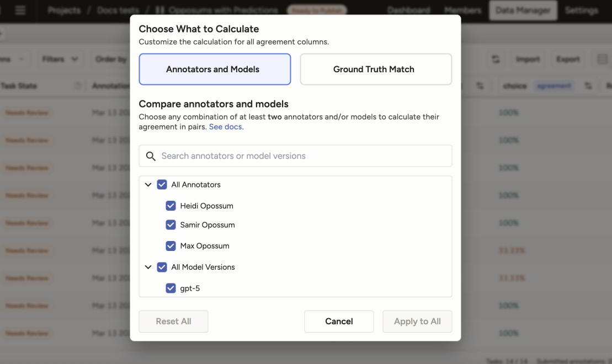The image size is (612, 364).
Task: Click the sort icon on the Task State column
Action: pos(77,86)
